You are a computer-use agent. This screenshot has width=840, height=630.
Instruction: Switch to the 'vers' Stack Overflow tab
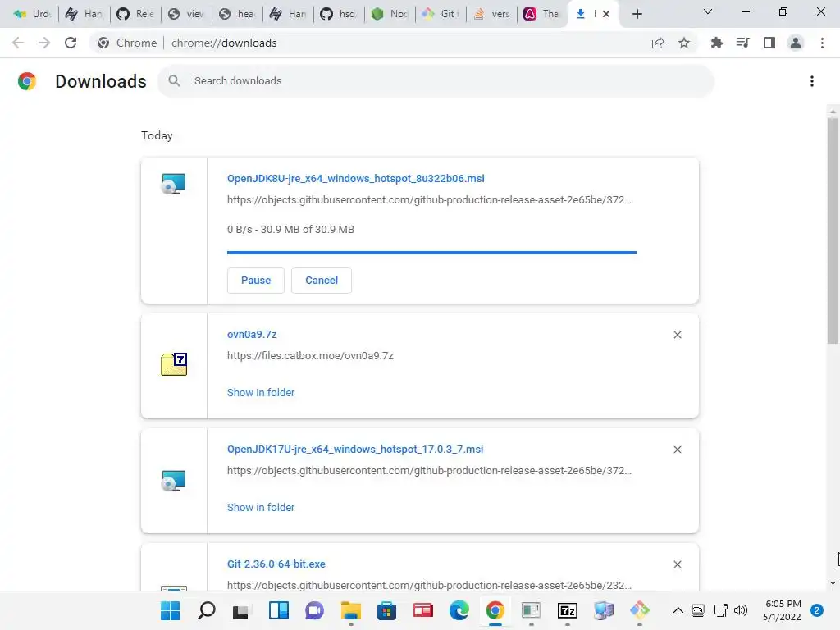pos(491,14)
